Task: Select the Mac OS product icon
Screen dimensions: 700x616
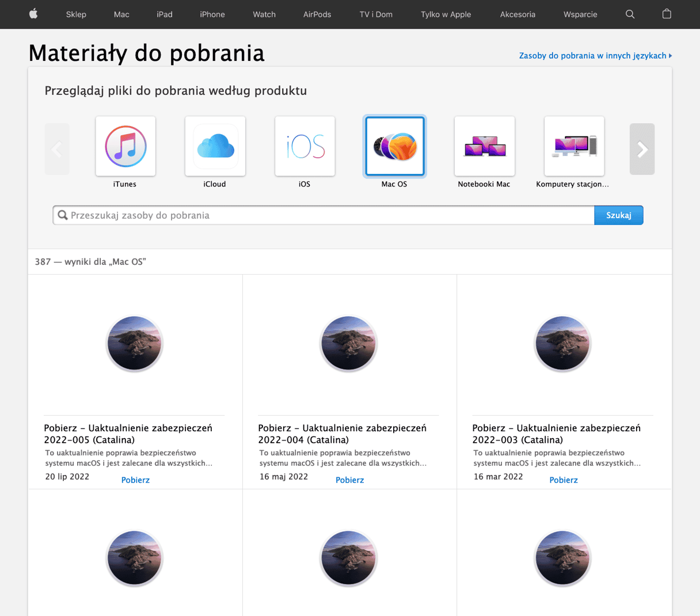Action: [395, 146]
